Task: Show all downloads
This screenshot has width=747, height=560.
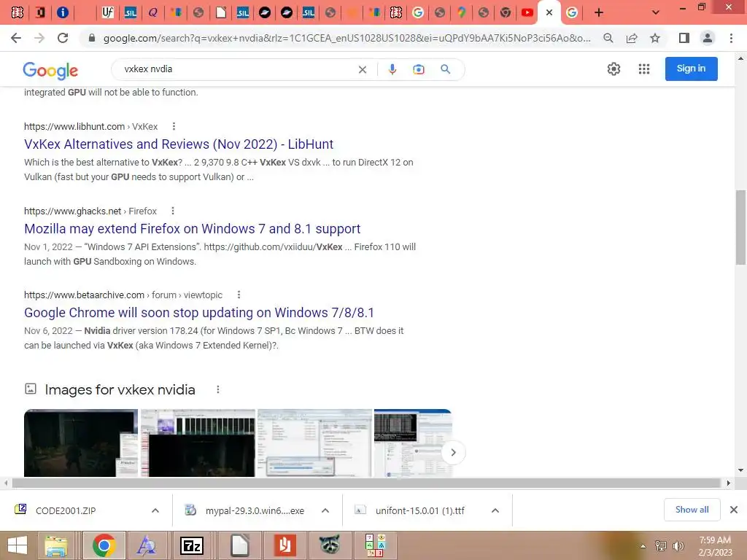Action: [x=692, y=510]
